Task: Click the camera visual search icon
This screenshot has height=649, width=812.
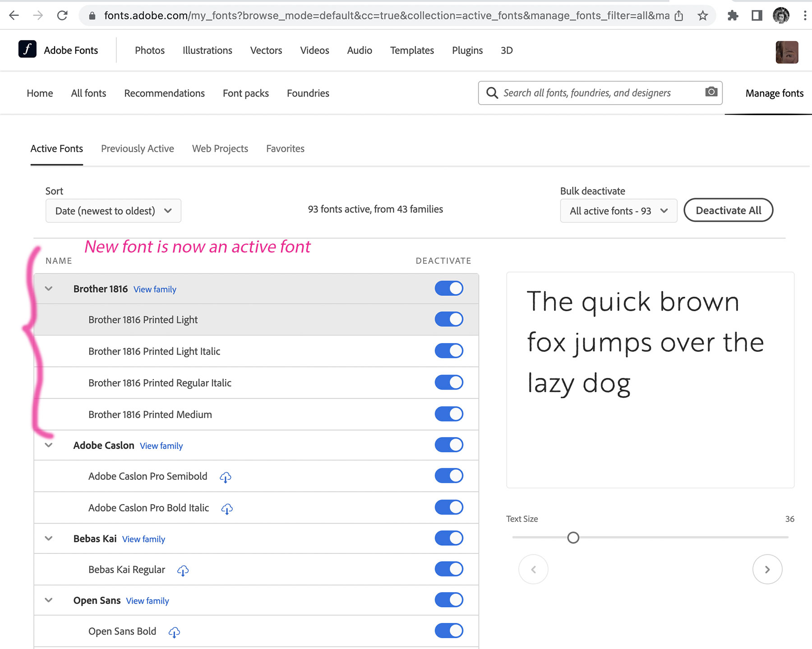Action: pos(711,92)
